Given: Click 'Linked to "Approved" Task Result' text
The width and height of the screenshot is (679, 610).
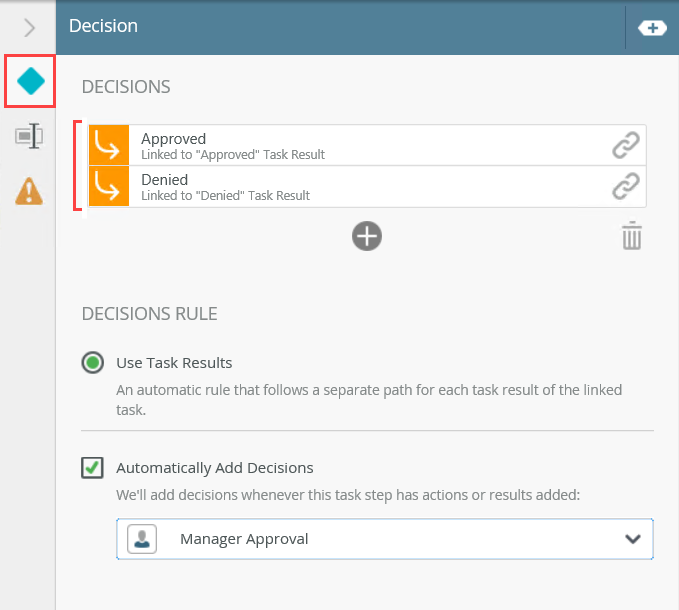Looking at the screenshot, I should 233,155.
